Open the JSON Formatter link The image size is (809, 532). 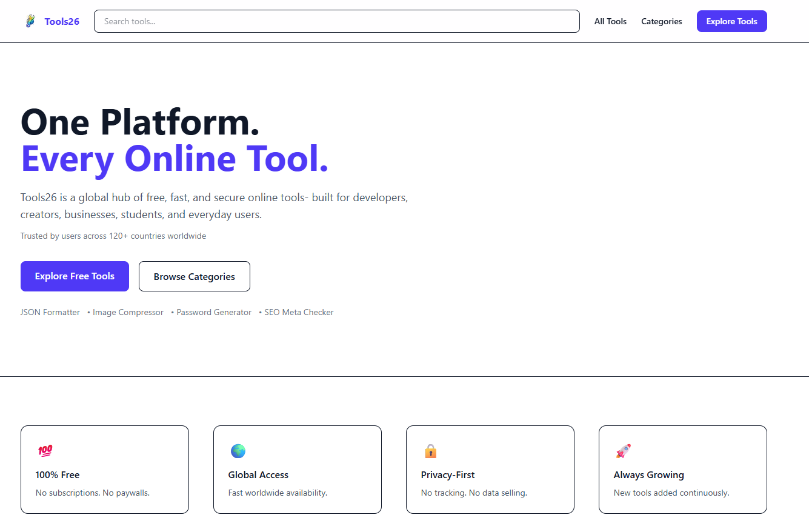click(50, 313)
